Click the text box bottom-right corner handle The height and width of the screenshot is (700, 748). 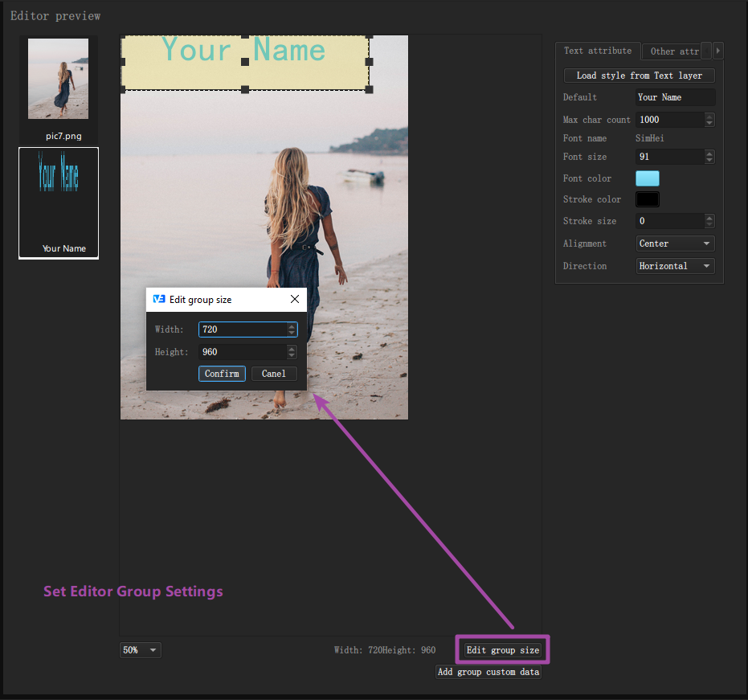click(369, 89)
